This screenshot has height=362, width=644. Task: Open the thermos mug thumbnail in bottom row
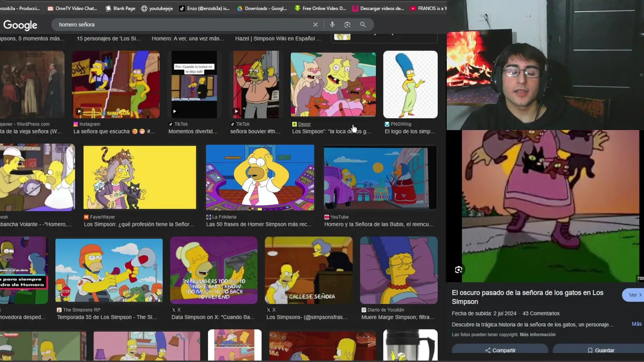(411, 345)
